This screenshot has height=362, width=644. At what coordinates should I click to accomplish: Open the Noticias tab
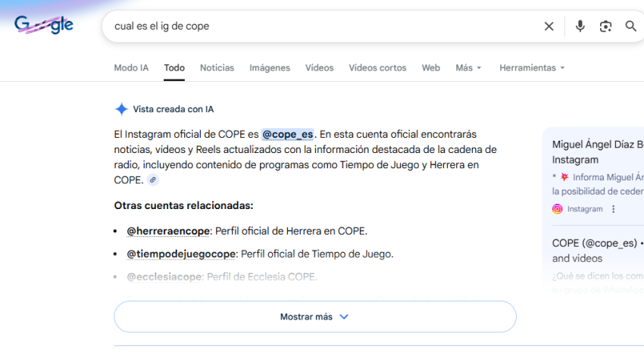217,67
